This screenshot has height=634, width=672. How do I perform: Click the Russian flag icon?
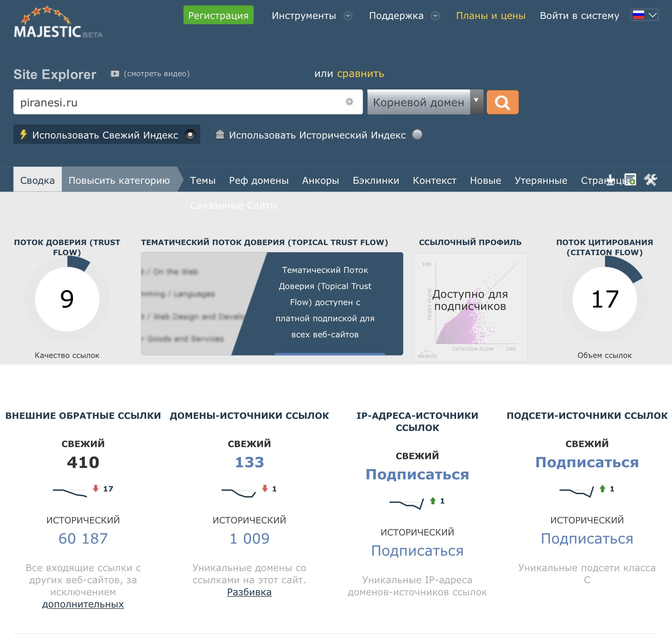click(639, 15)
